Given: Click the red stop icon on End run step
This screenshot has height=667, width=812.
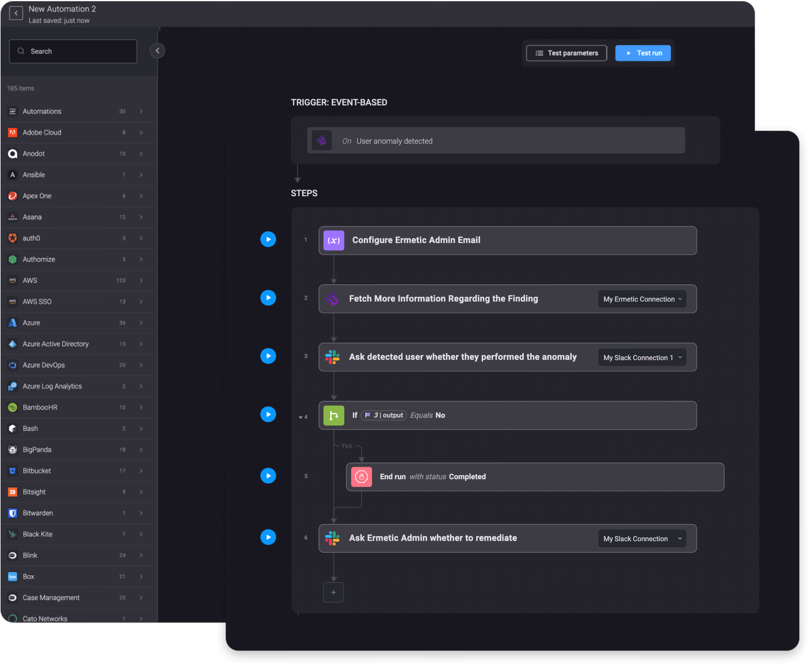Looking at the screenshot, I should 362,477.
